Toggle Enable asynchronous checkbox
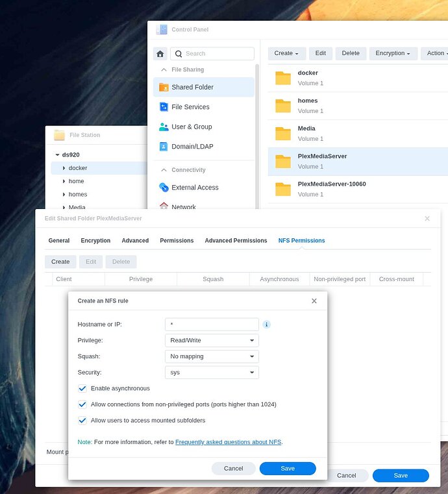The image size is (448, 494). (x=82, y=388)
